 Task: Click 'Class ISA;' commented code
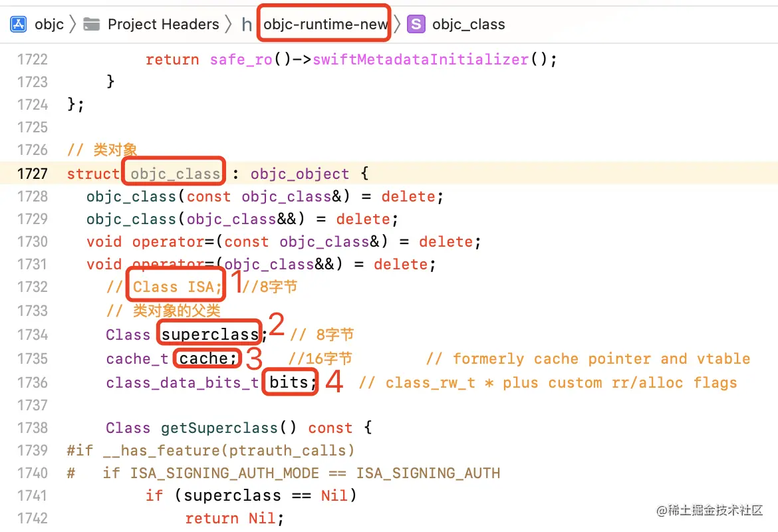(177, 287)
